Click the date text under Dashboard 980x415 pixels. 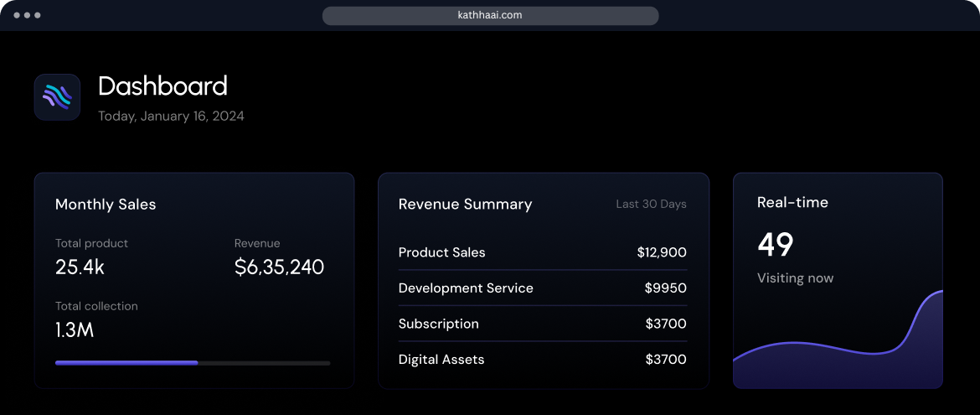[x=171, y=117]
